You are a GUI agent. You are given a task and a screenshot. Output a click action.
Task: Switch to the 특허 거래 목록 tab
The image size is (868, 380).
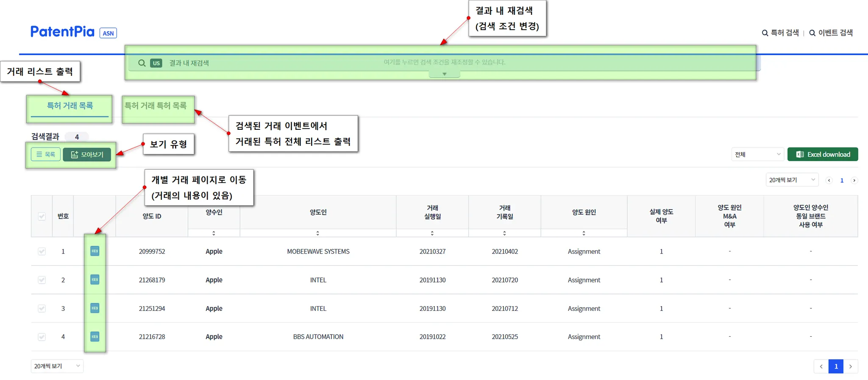coord(70,106)
